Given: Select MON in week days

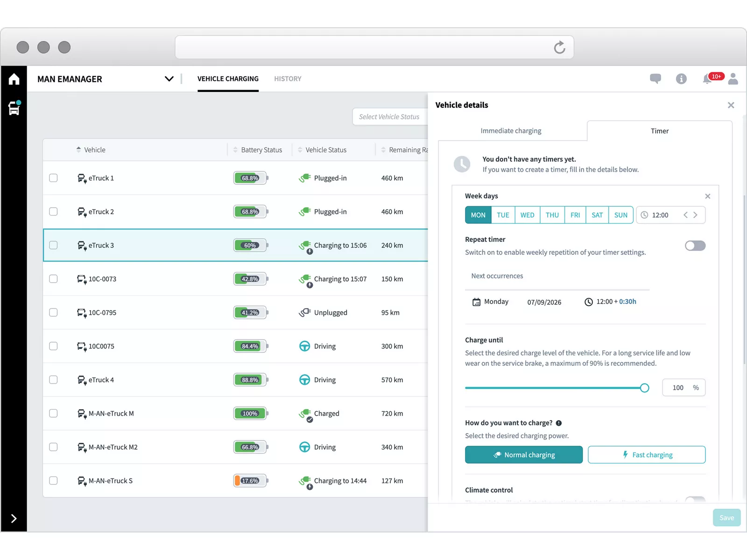Looking at the screenshot, I should tap(478, 215).
